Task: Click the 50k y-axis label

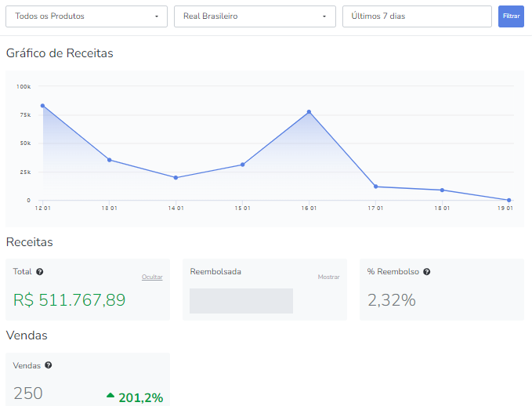Action: [x=25, y=143]
